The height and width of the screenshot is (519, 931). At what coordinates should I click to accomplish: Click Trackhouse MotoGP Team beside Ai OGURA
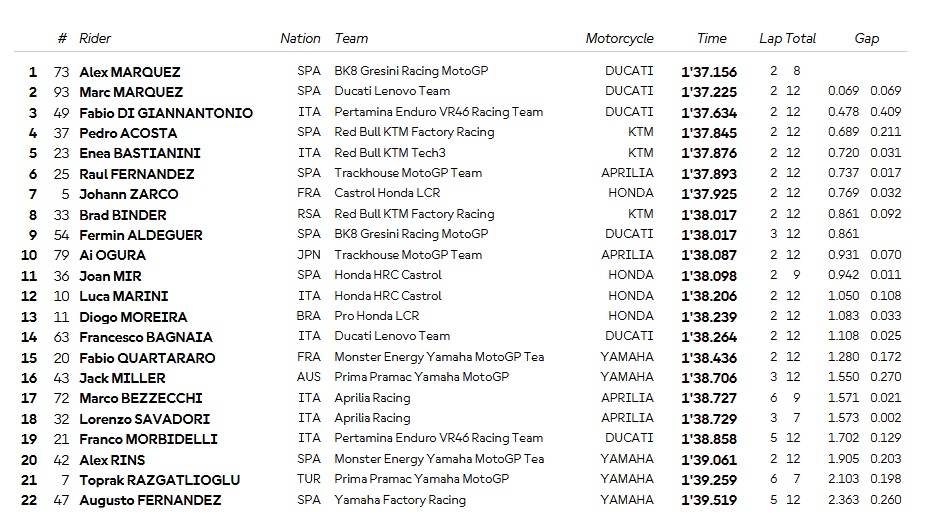coord(408,255)
